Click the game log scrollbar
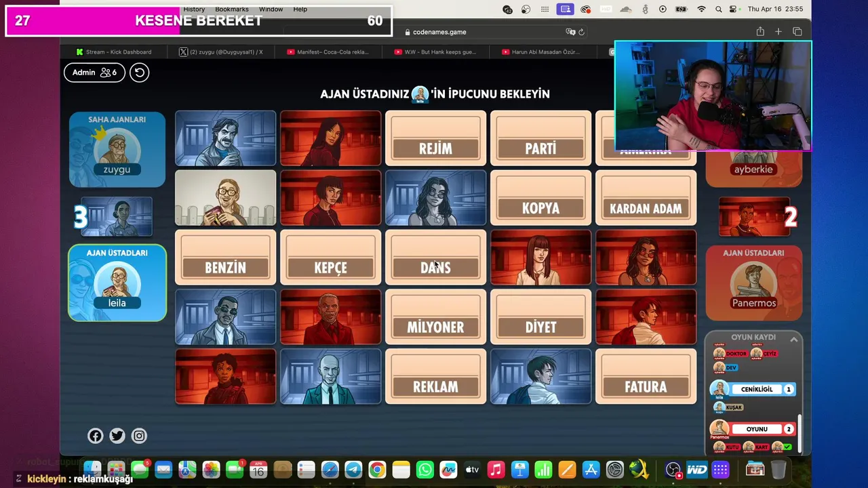 click(x=799, y=434)
